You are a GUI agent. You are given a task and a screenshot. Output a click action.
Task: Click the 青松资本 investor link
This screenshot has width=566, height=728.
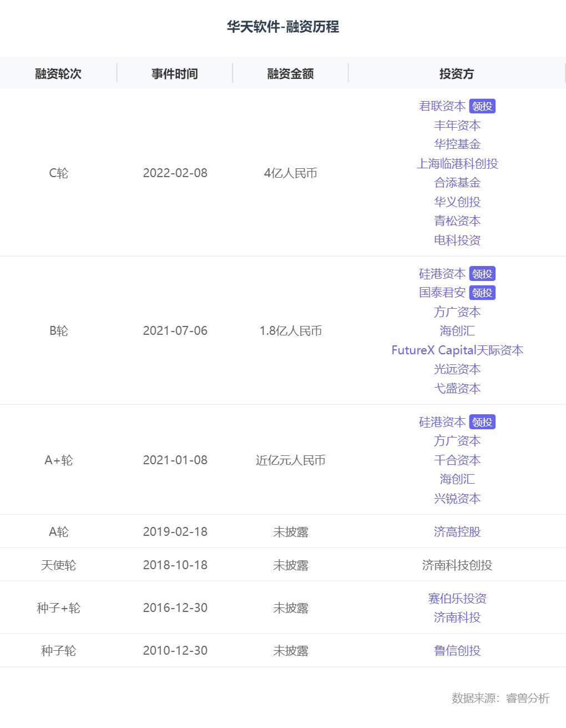[457, 221]
